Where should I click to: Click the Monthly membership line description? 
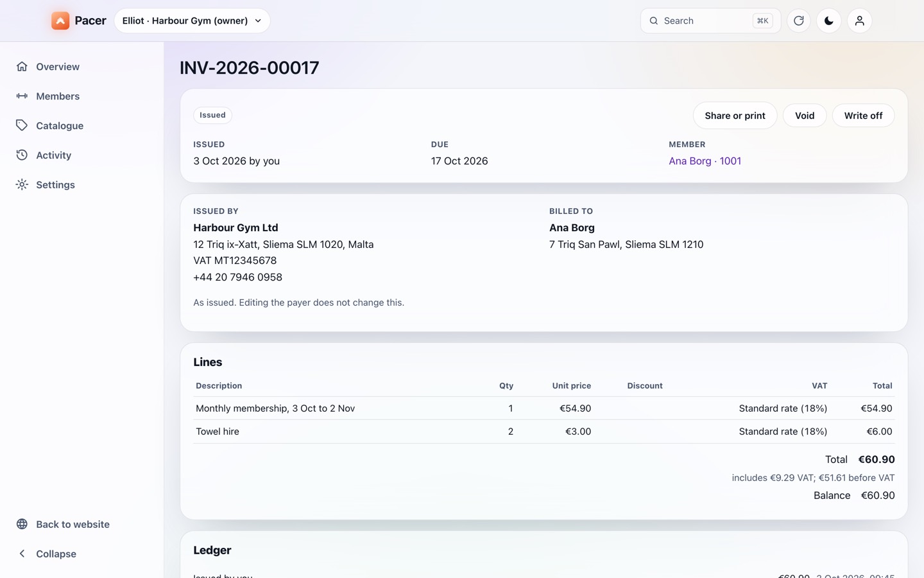275,408
